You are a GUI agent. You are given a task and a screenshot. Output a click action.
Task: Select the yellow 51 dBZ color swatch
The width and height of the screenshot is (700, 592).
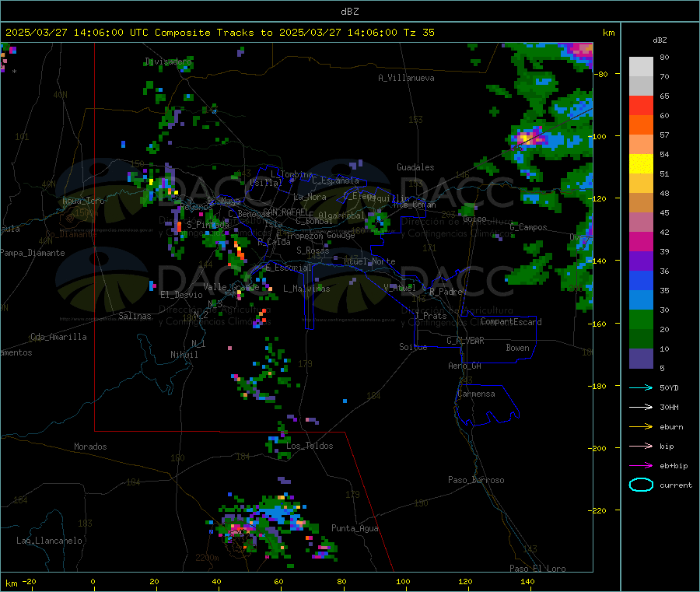point(641,164)
